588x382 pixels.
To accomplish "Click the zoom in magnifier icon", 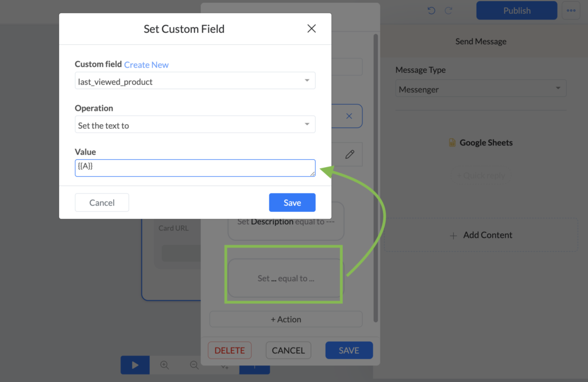I will click(x=164, y=365).
